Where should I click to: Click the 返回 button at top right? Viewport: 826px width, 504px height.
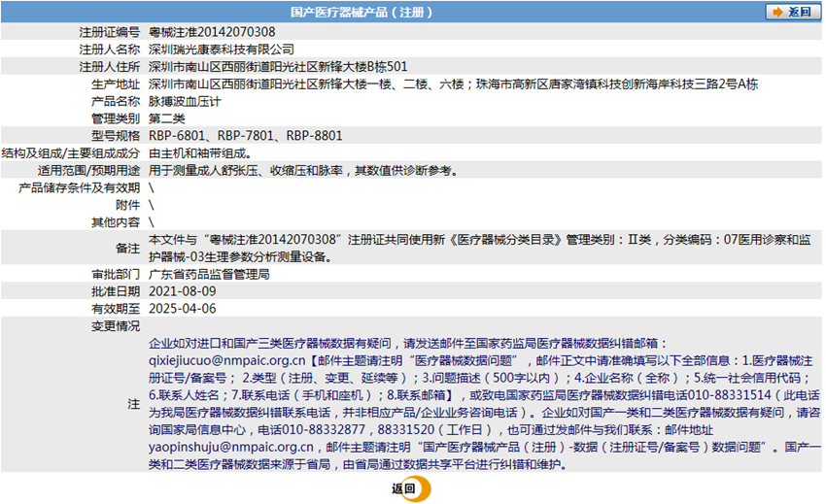792,12
